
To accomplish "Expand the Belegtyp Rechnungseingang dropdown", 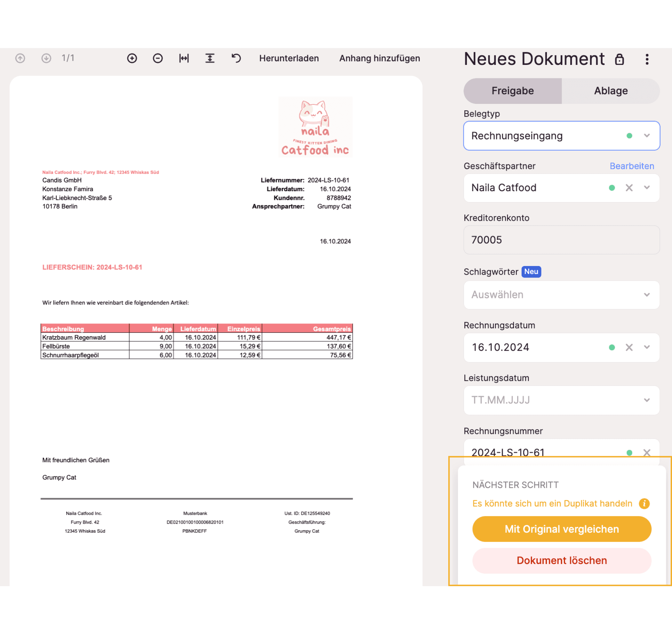I will 647,136.
